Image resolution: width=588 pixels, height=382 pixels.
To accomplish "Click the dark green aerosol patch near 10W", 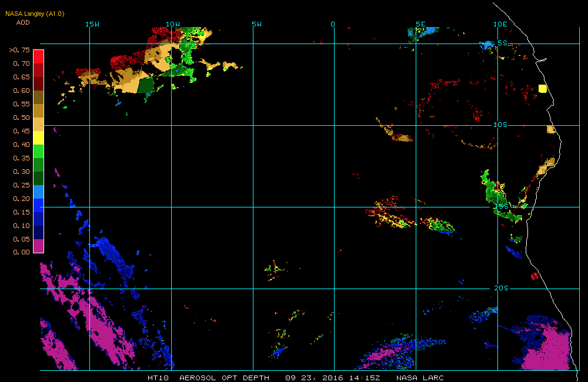I will tap(146, 85).
